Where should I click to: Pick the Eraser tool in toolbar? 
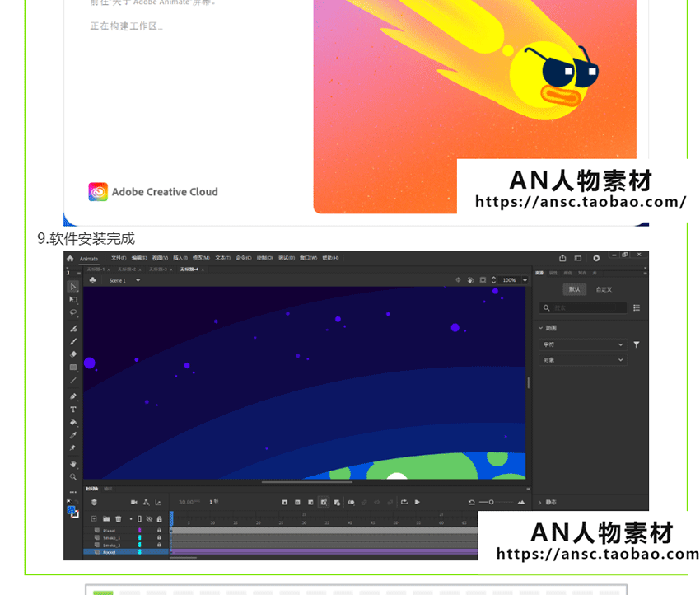pyautogui.click(x=73, y=354)
